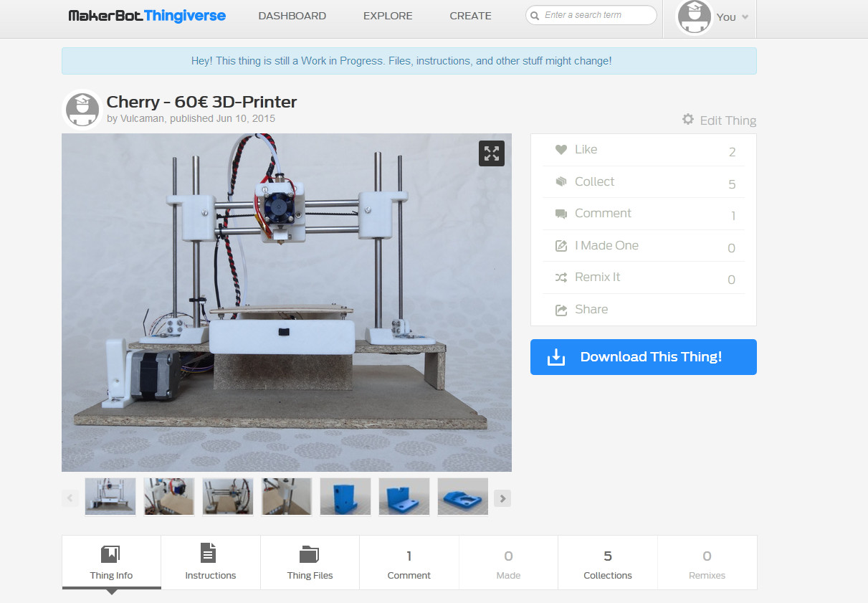
Task: Select the first blue part render thumbnail
Action: (345, 497)
